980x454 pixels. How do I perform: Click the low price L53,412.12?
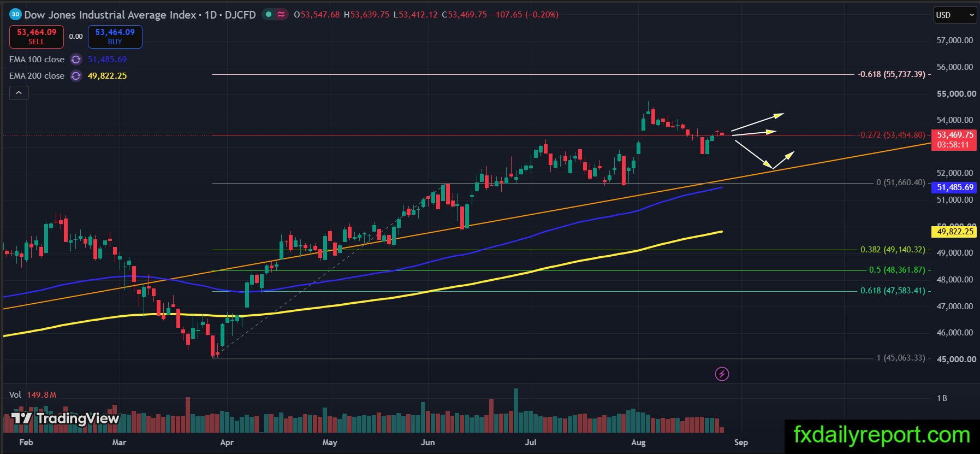pos(415,15)
